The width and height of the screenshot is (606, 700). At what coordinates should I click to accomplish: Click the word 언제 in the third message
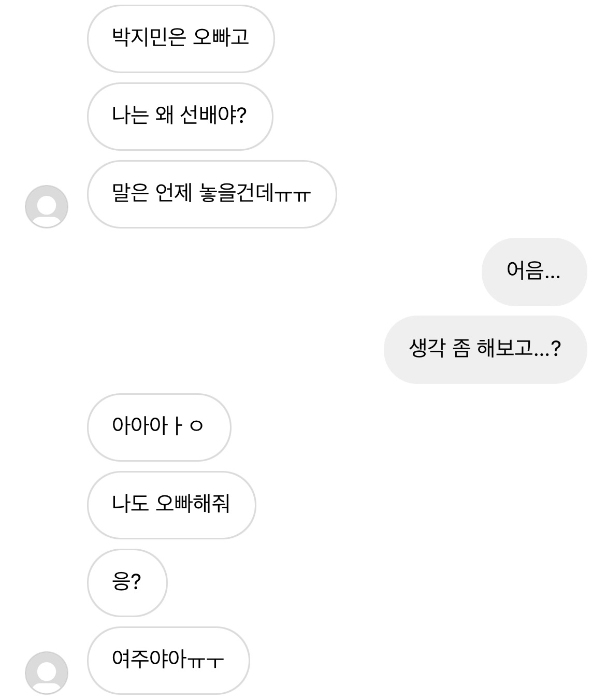(174, 194)
